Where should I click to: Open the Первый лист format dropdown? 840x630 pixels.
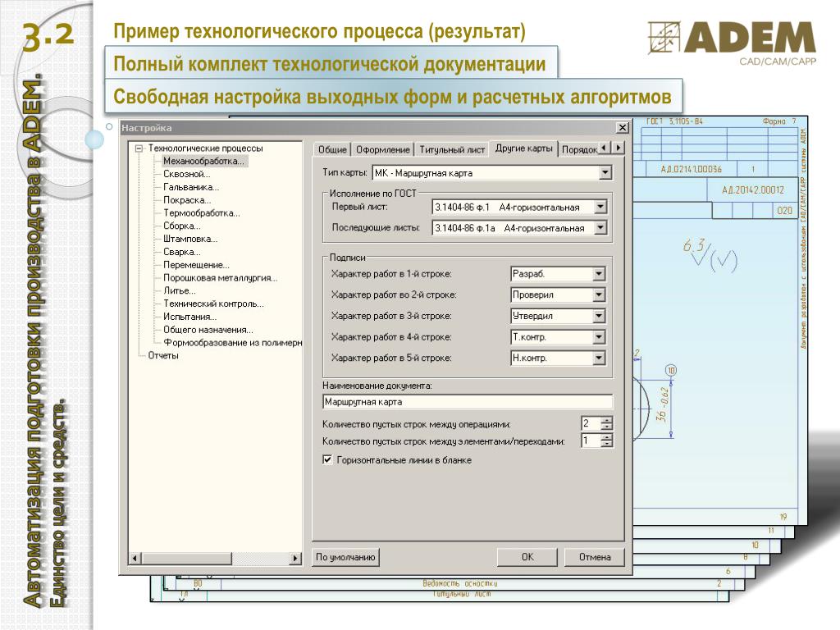pyautogui.click(x=600, y=207)
